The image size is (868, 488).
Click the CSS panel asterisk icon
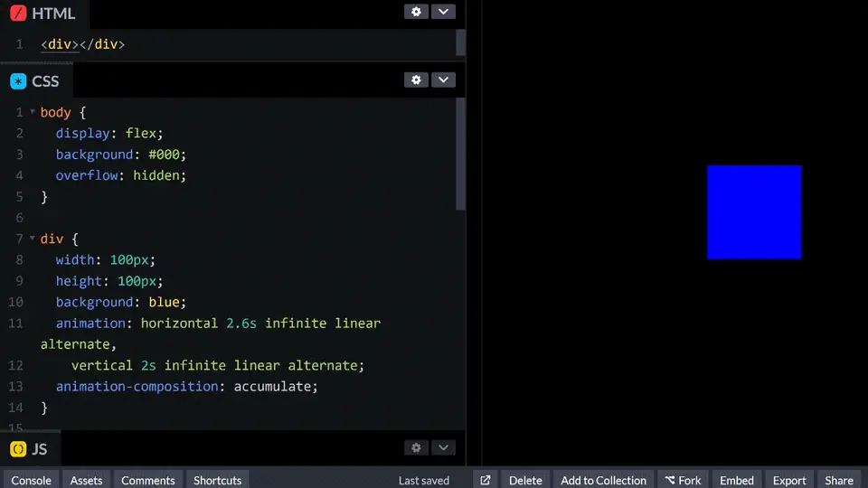(18, 81)
